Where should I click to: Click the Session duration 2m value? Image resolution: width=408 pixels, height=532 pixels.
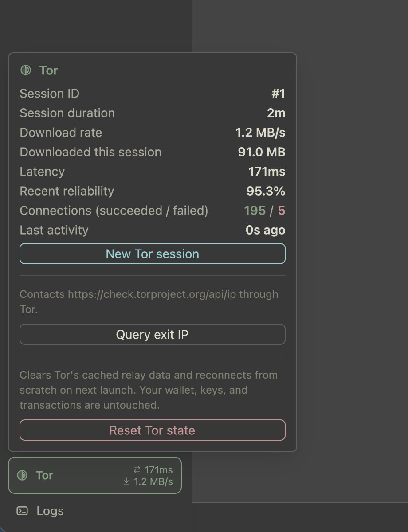pos(276,113)
